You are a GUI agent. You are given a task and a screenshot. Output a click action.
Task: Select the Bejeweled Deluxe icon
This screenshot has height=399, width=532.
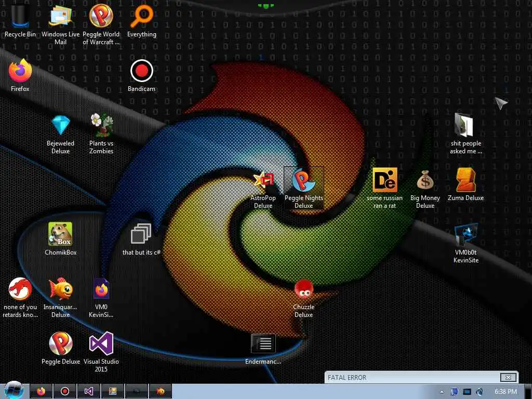click(60, 134)
